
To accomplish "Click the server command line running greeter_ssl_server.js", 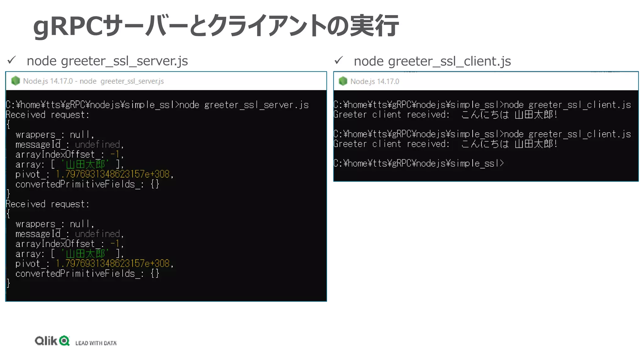I will tap(157, 105).
